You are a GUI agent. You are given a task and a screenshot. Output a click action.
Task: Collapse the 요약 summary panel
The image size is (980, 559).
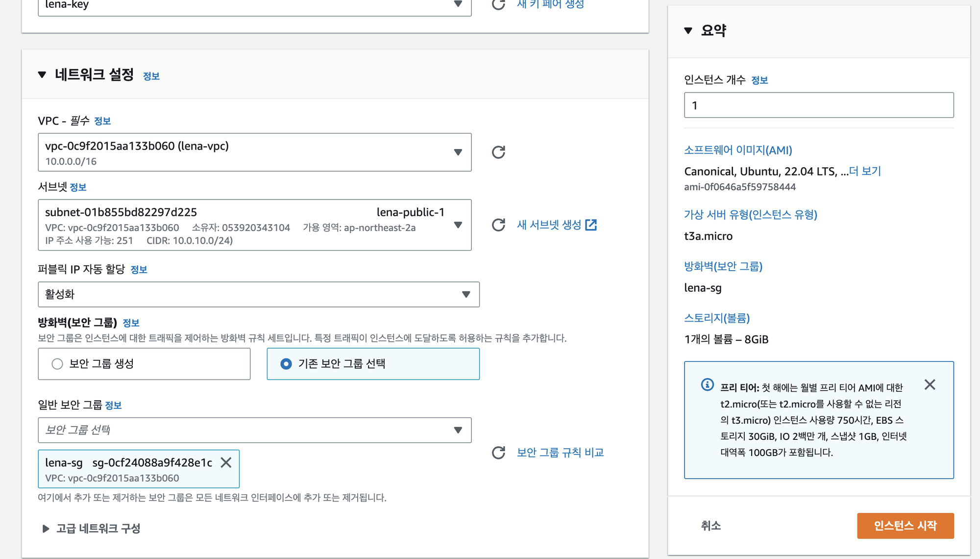[x=688, y=30]
